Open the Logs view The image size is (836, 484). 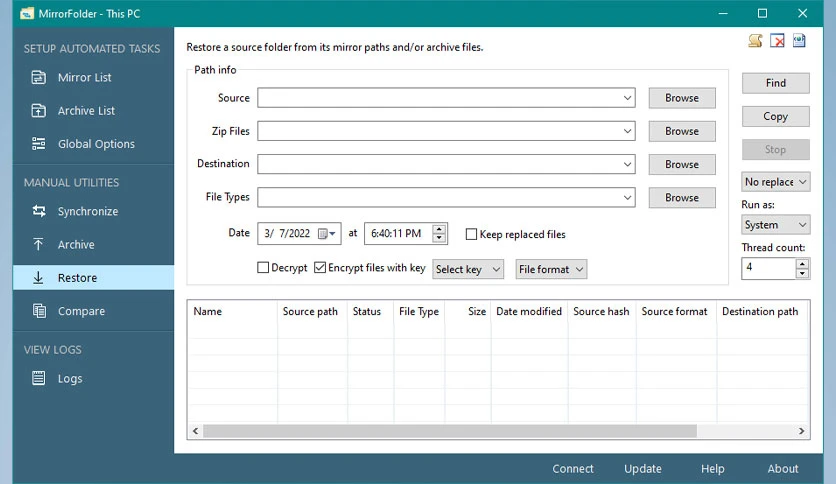click(70, 378)
